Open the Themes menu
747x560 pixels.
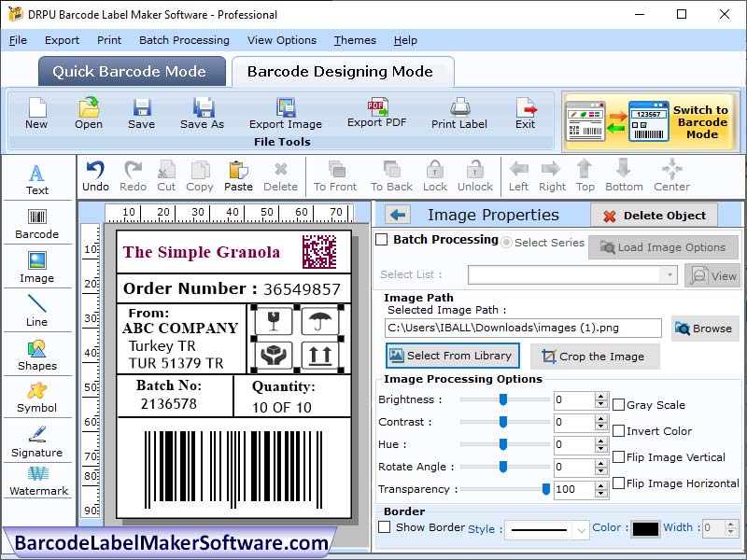coord(354,40)
